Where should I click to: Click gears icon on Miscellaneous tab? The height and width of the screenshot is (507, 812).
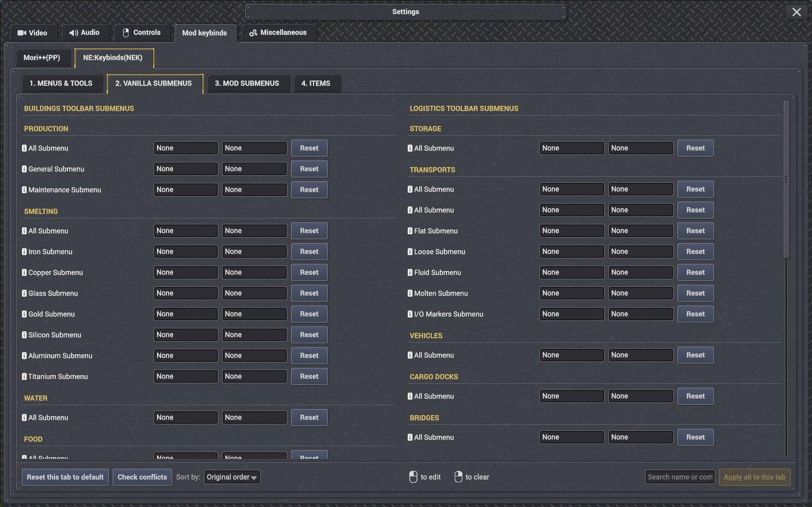[253, 33]
